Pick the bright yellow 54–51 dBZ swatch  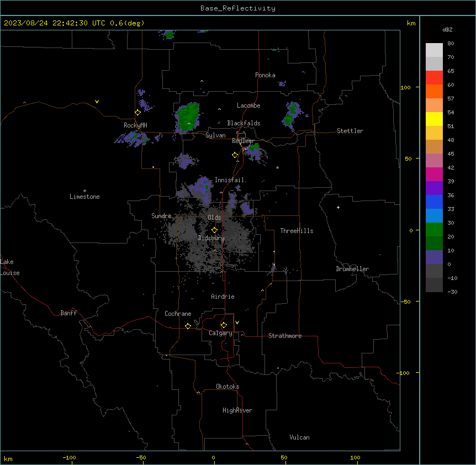[434, 119]
